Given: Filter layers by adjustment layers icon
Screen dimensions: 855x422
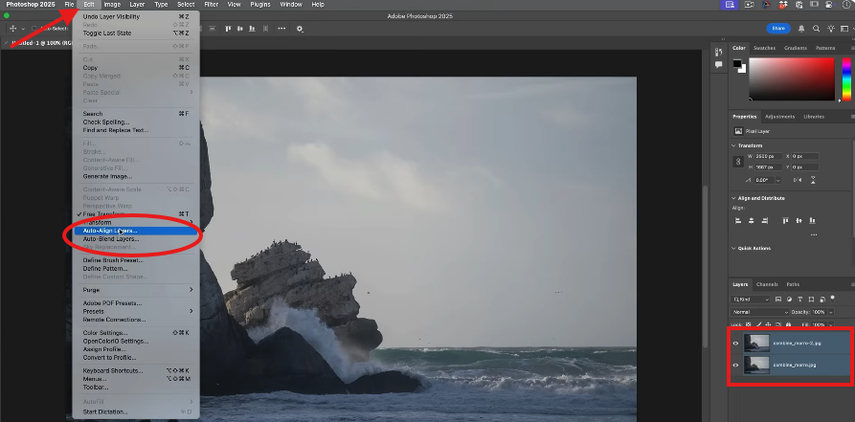Looking at the screenshot, I should 789,299.
